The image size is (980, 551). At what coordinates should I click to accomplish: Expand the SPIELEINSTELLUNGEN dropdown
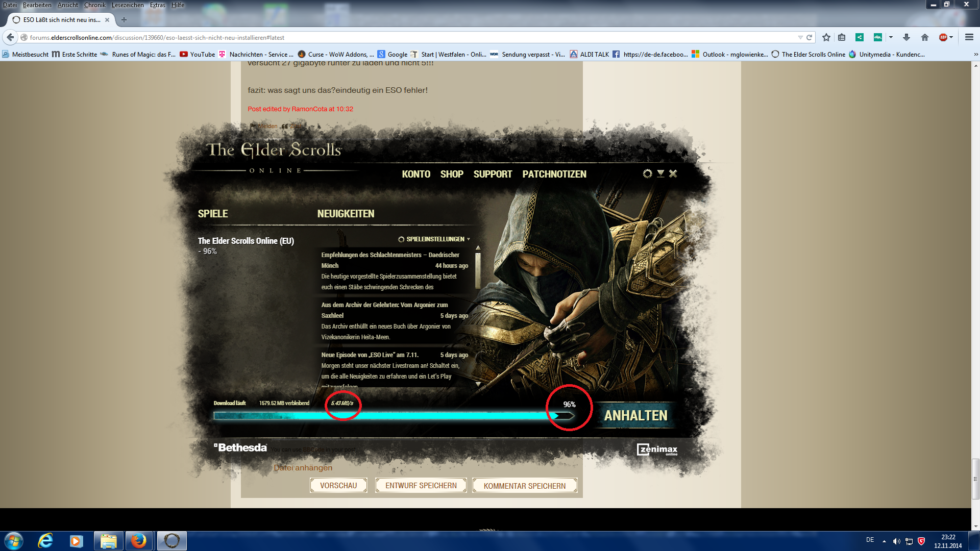pyautogui.click(x=434, y=239)
